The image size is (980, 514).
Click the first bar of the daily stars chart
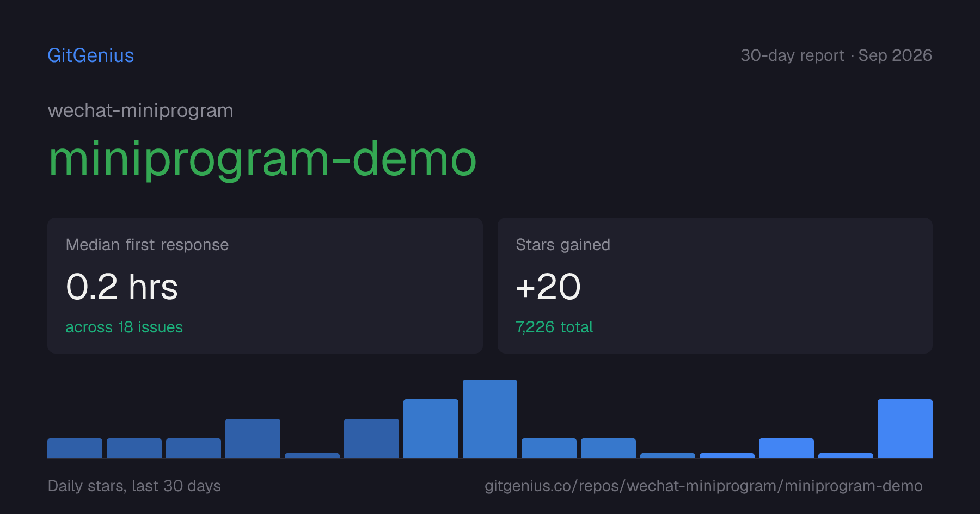(x=75, y=448)
